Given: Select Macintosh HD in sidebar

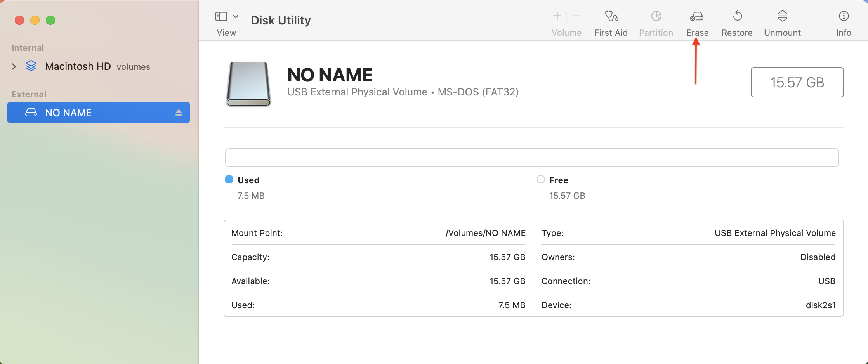Looking at the screenshot, I should [98, 66].
